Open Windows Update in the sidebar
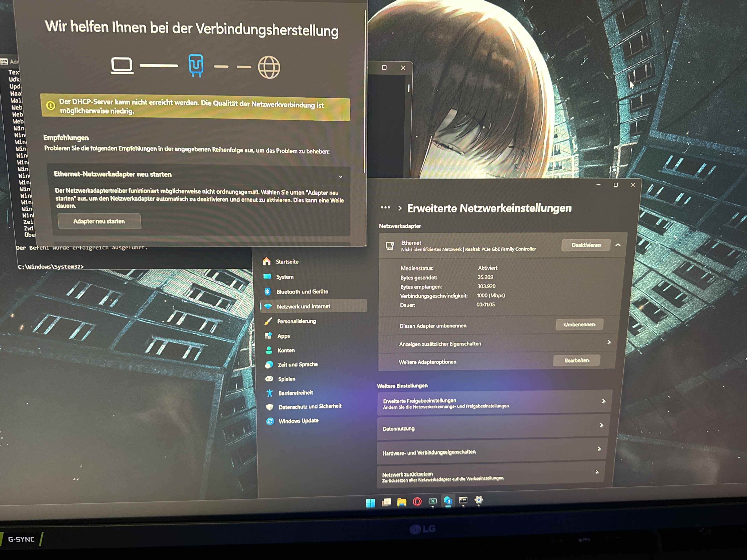This screenshot has height=560, width=747. (x=298, y=421)
